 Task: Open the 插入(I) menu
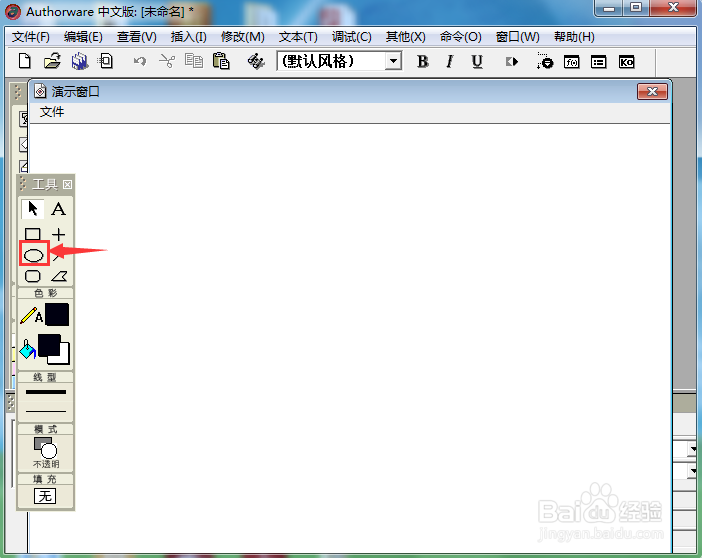(x=188, y=37)
